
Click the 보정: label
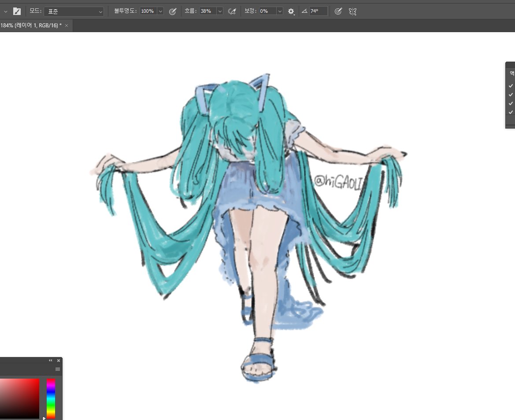[250, 11]
